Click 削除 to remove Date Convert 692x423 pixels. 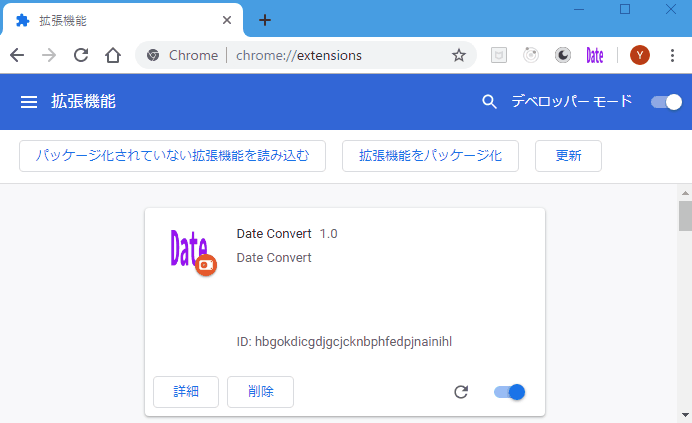(260, 392)
